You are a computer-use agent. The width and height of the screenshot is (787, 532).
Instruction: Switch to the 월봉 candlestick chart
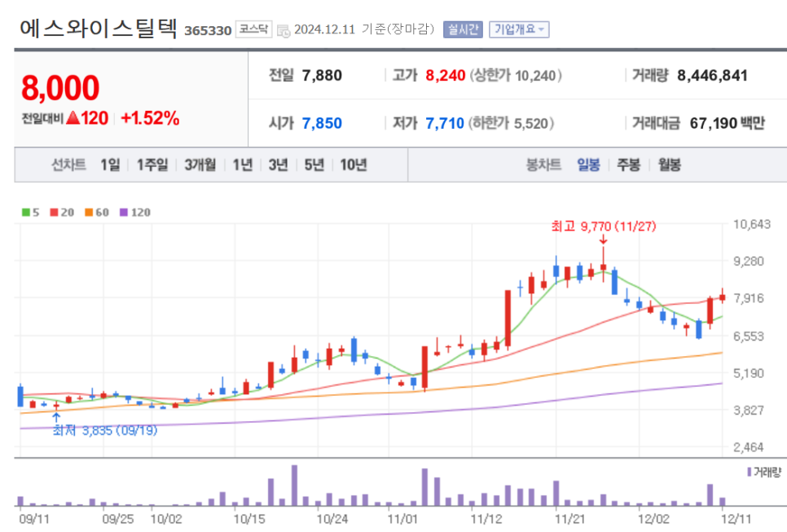tap(670, 165)
